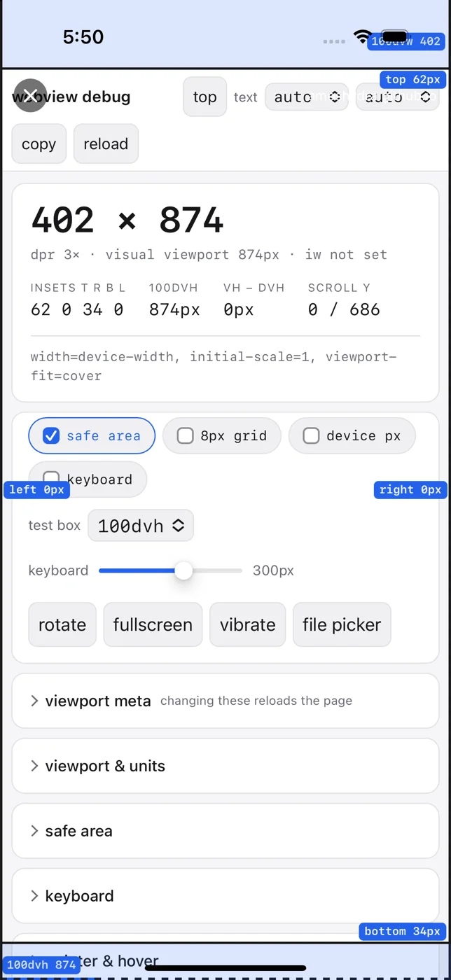Screen dimensions: 451x980
Task: Click the "100dvh 874" overlay badge
Action: [x=41, y=965]
